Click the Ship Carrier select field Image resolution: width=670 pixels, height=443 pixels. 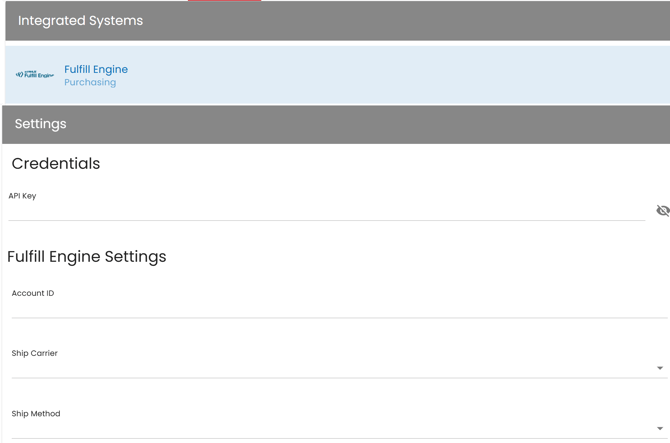click(x=330, y=368)
